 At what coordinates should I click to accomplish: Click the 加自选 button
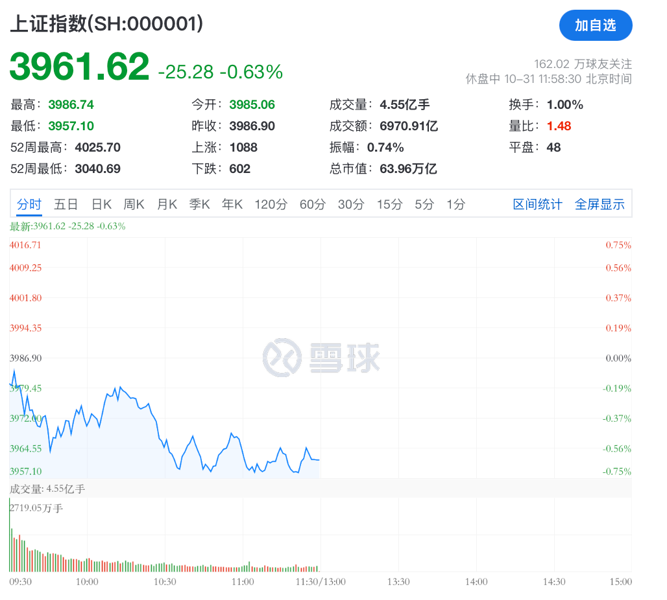pyautogui.click(x=595, y=25)
